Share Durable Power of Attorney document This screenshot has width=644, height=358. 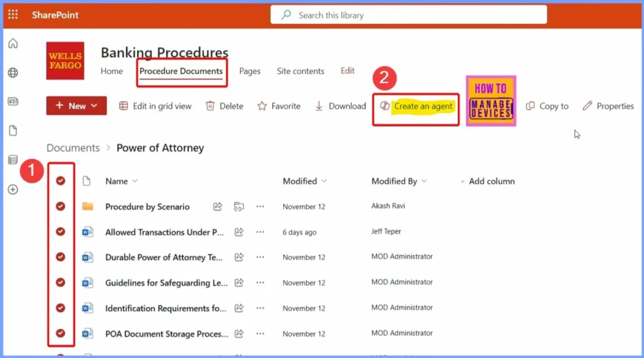[238, 257]
